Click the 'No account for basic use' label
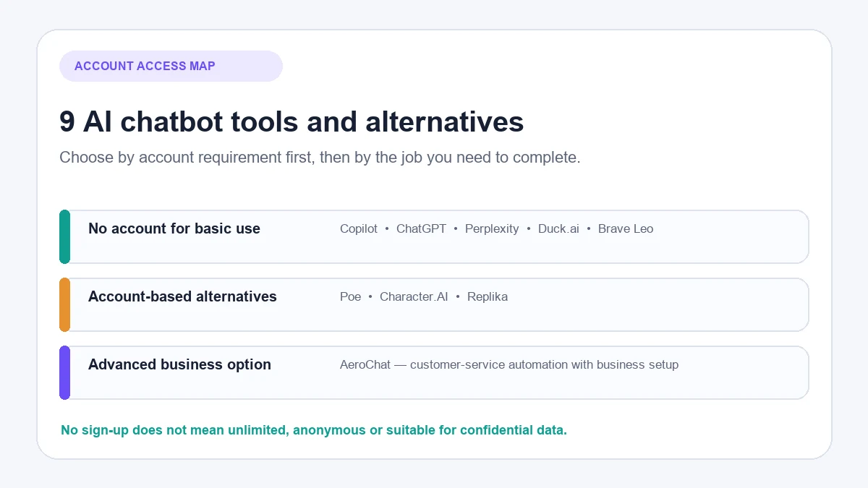The height and width of the screenshot is (488, 868). click(174, 228)
